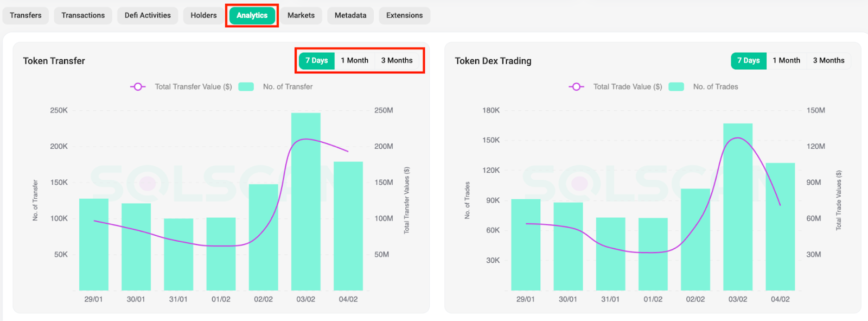Choose 1 Month for Token Transfer
This screenshot has width=868, height=321.
pyautogui.click(x=354, y=60)
